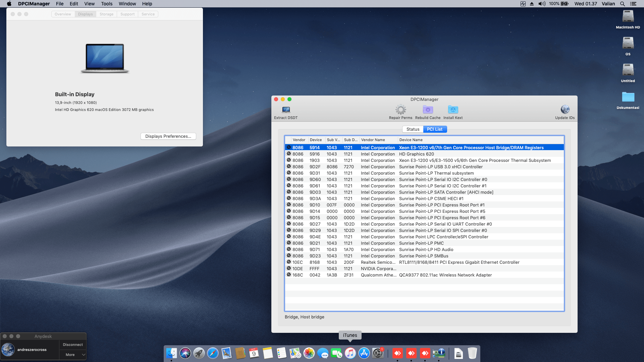This screenshot has height=362, width=644.
Task: Click the eject icon in the menu bar
Action: 532,4
